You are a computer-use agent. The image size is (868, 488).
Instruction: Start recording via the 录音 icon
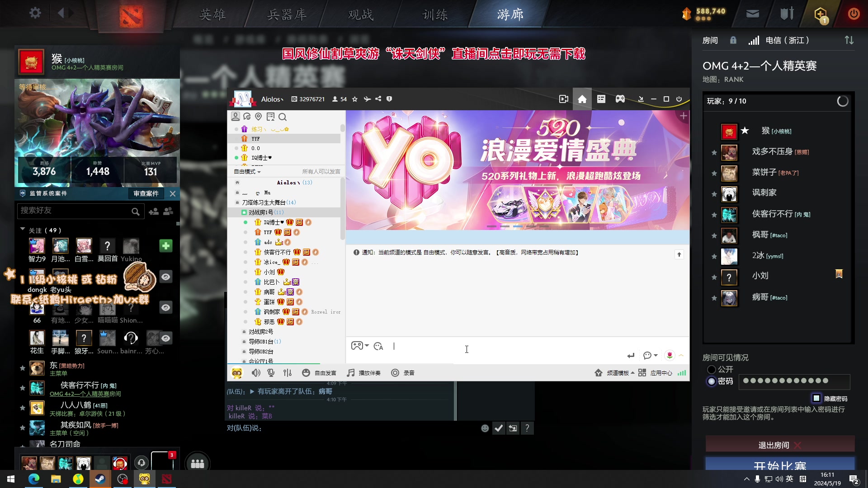click(395, 373)
